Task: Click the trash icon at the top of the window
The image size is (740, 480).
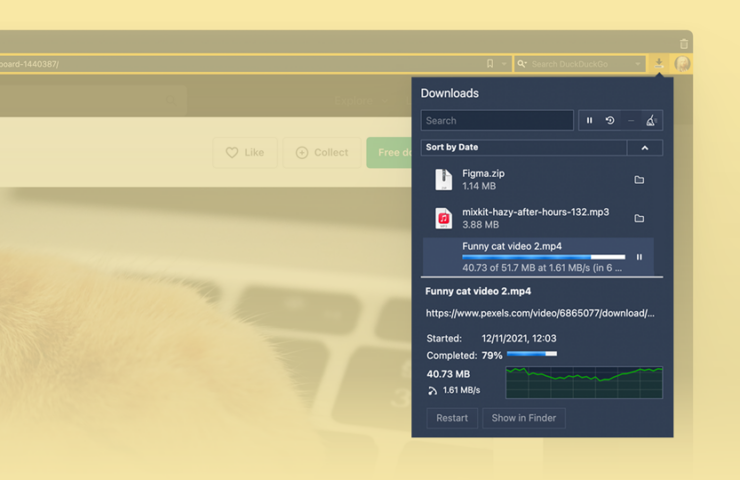Action: point(683,44)
